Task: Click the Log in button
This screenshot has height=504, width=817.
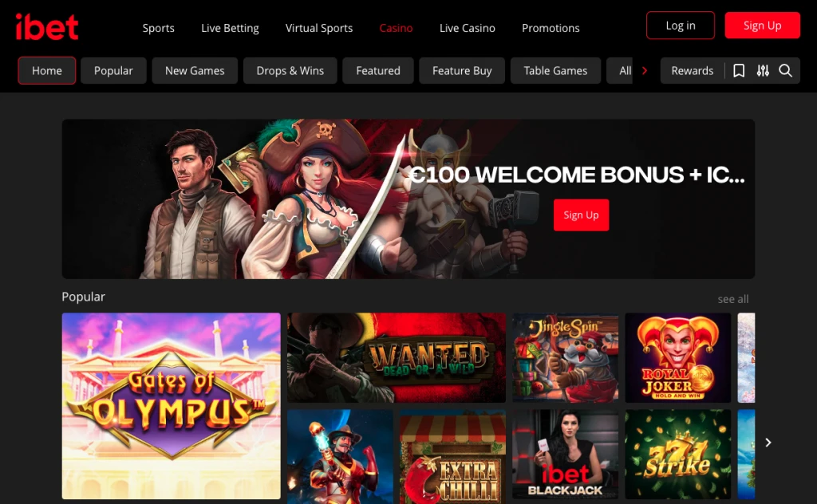Action: (681, 26)
